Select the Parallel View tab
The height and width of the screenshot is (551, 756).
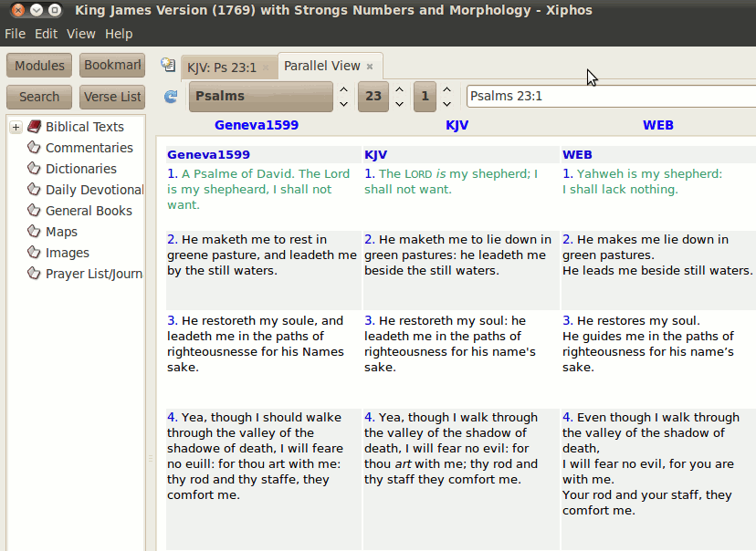click(322, 66)
